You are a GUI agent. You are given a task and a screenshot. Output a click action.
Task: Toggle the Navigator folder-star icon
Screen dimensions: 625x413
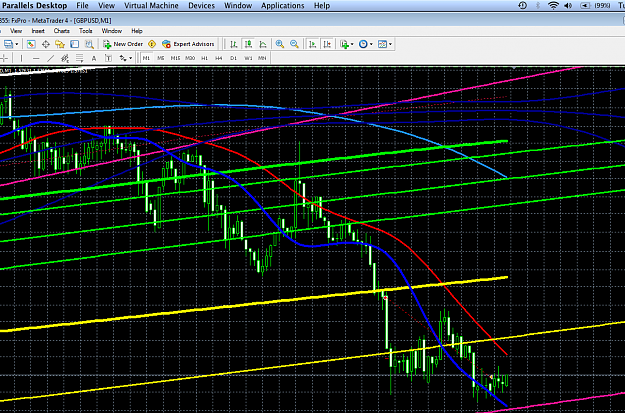pyautogui.click(x=60, y=44)
